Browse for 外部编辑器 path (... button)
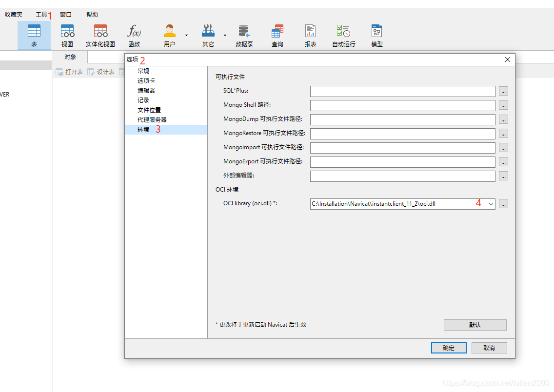 503,176
